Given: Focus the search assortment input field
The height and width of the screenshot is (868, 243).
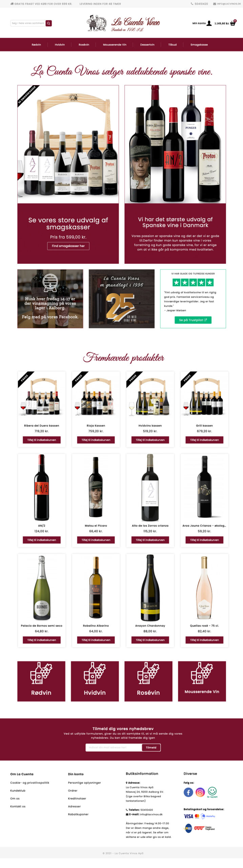Looking at the screenshot, I should [x=28, y=23].
